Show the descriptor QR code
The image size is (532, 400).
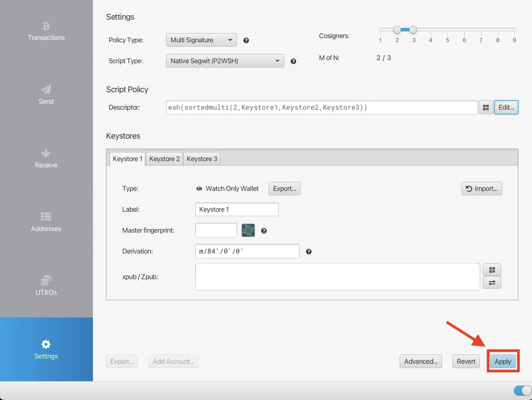pos(486,107)
